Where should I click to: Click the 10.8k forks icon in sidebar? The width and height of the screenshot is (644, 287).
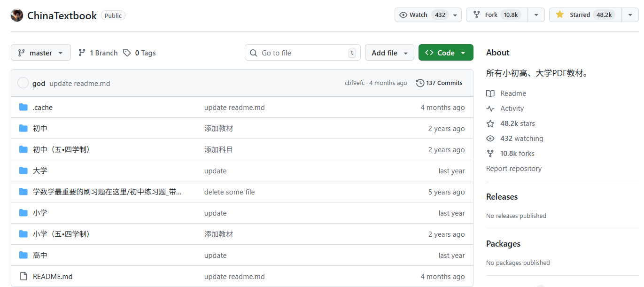pos(490,153)
